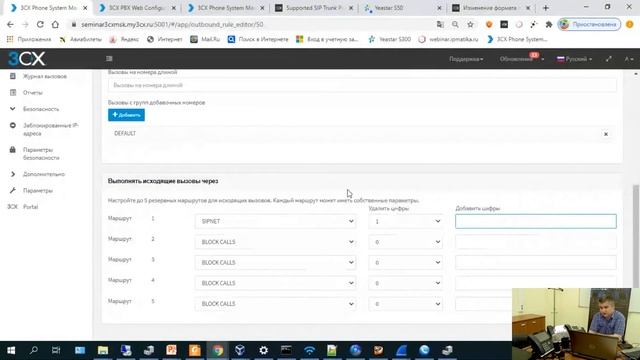Click the fullscreen expand icon in header
640x360 pixels.
(609, 59)
